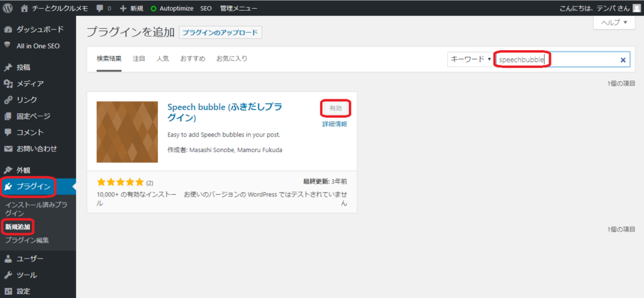Open the ダッシュボード icon in sidebar
The width and height of the screenshot is (644, 298).
pos(8,30)
